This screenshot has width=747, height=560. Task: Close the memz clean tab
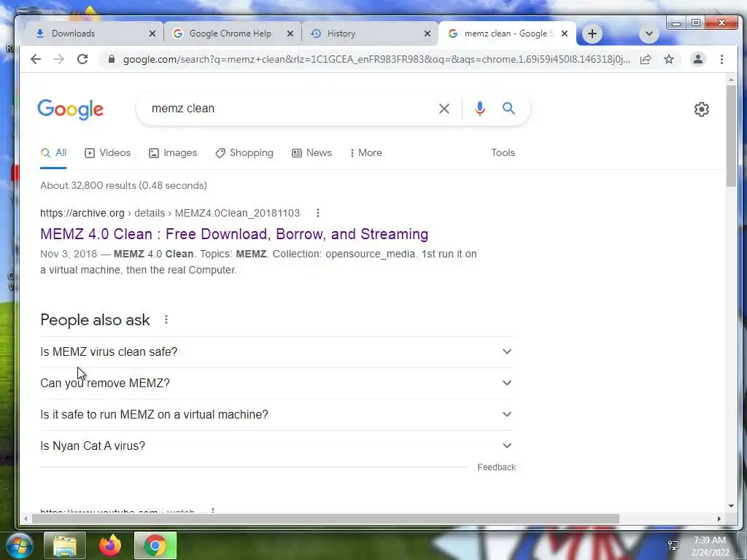565,34
